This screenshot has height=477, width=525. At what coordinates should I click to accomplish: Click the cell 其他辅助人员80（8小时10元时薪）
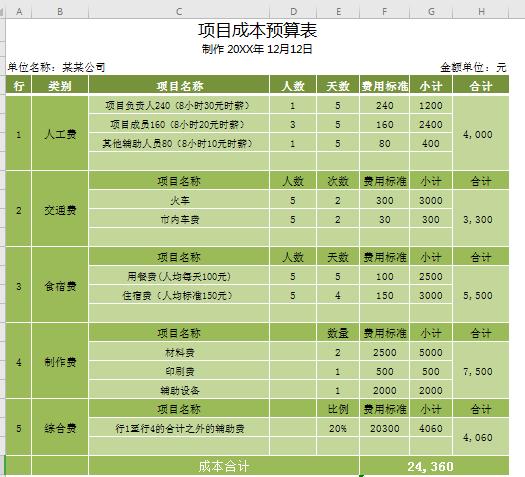point(179,143)
